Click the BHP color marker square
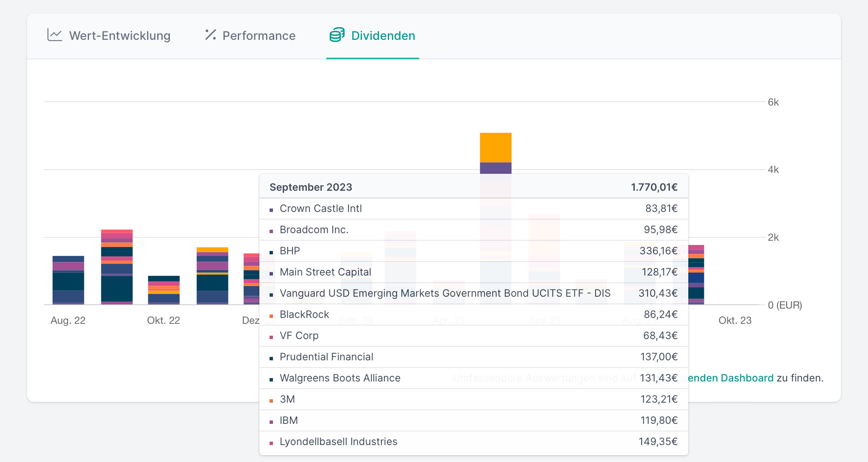 (x=271, y=253)
